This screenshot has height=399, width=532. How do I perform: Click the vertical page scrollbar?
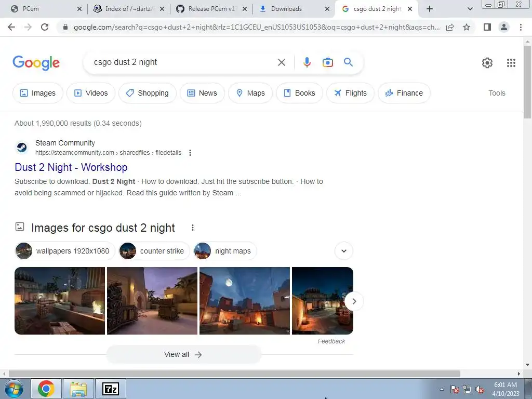(x=527, y=82)
